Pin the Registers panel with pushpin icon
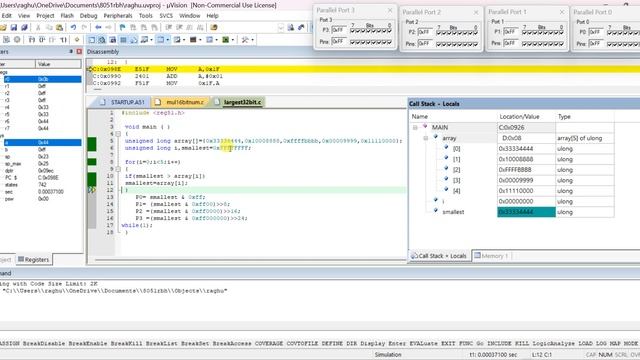The height and width of the screenshot is (360, 640). click(71, 52)
